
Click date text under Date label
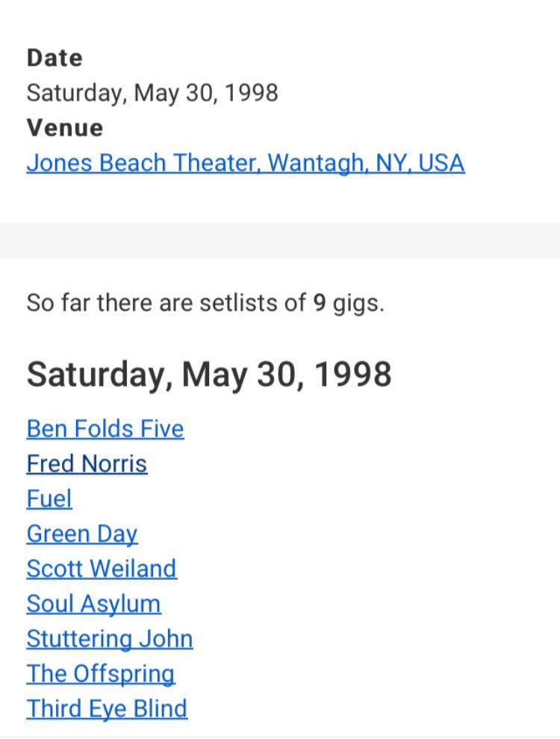(152, 93)
